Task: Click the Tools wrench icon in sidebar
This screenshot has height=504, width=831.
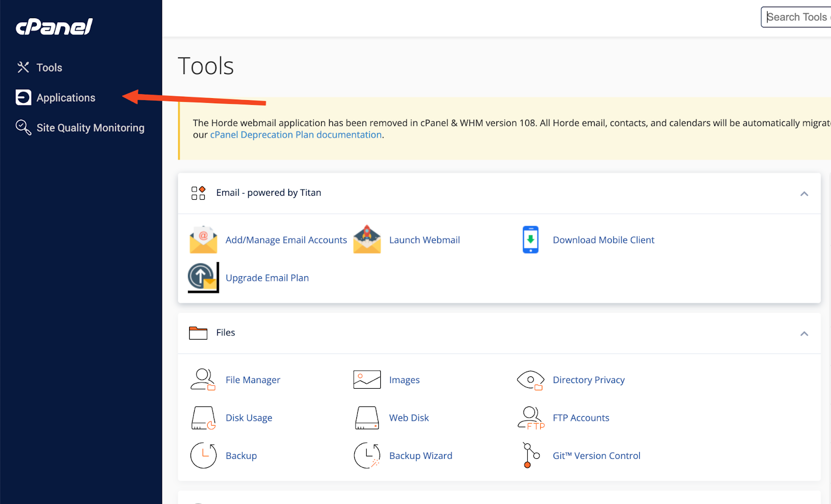Action: click(23, 67)
